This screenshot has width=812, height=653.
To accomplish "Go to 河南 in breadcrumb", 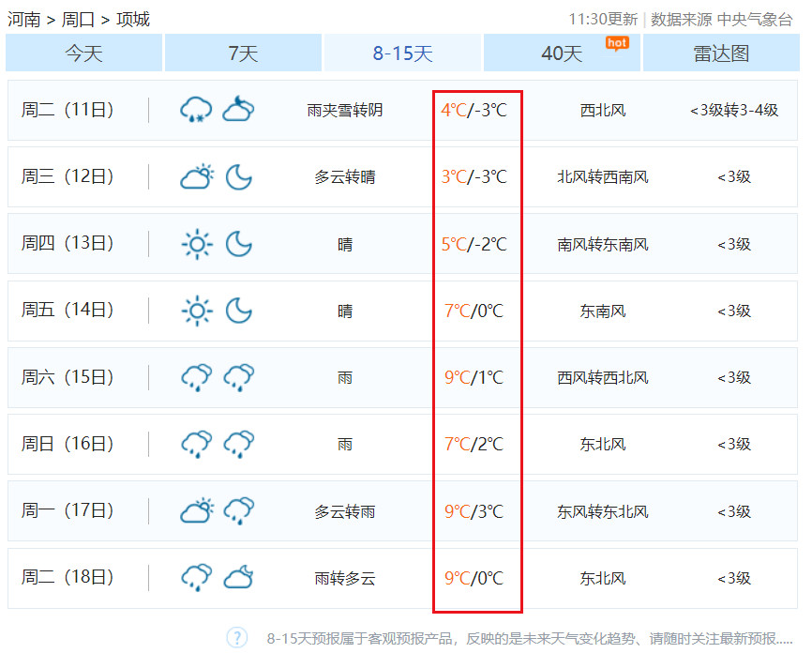I will point(24,20).
